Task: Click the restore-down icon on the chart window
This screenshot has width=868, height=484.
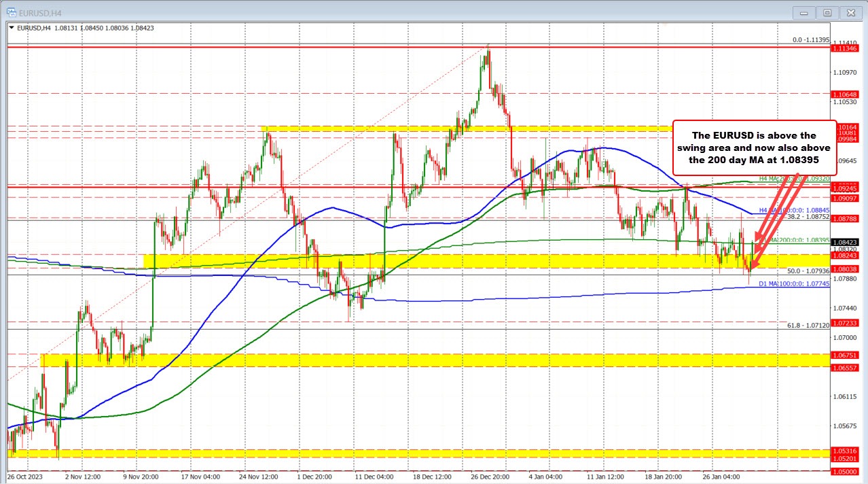Action: pos(827,12)
